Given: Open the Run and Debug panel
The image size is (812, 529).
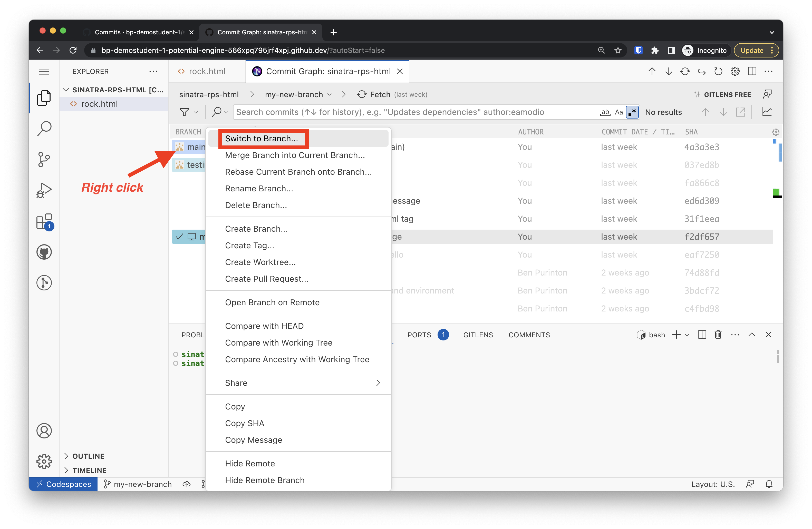Looking at the screenshot, I should 44,190.
